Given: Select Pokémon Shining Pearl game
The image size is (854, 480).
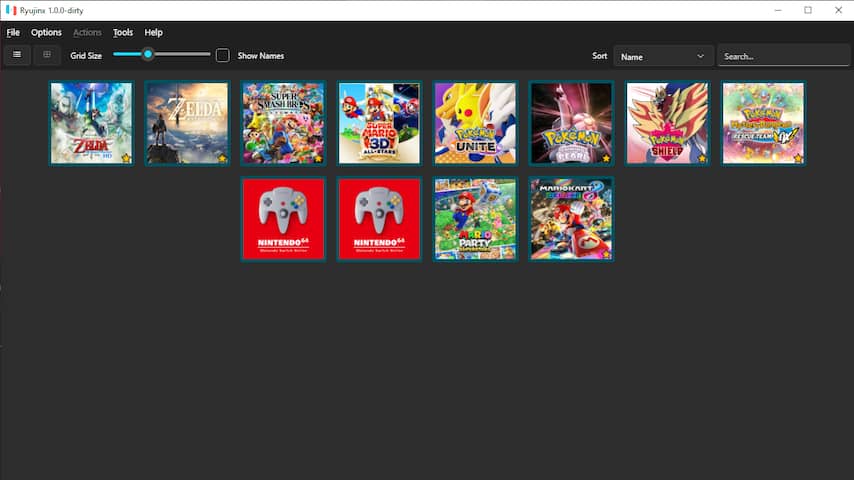Looking at the screenshot, I should [571, 123].
